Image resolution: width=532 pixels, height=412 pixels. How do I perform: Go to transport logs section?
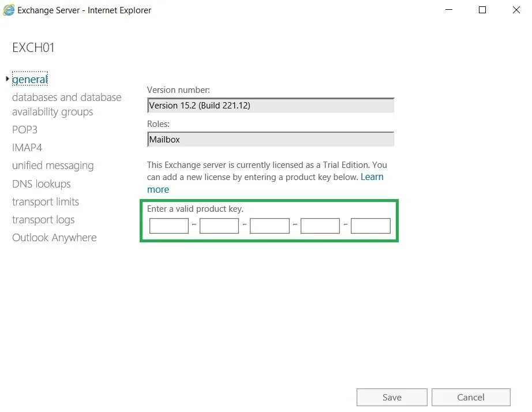(43, 220)
